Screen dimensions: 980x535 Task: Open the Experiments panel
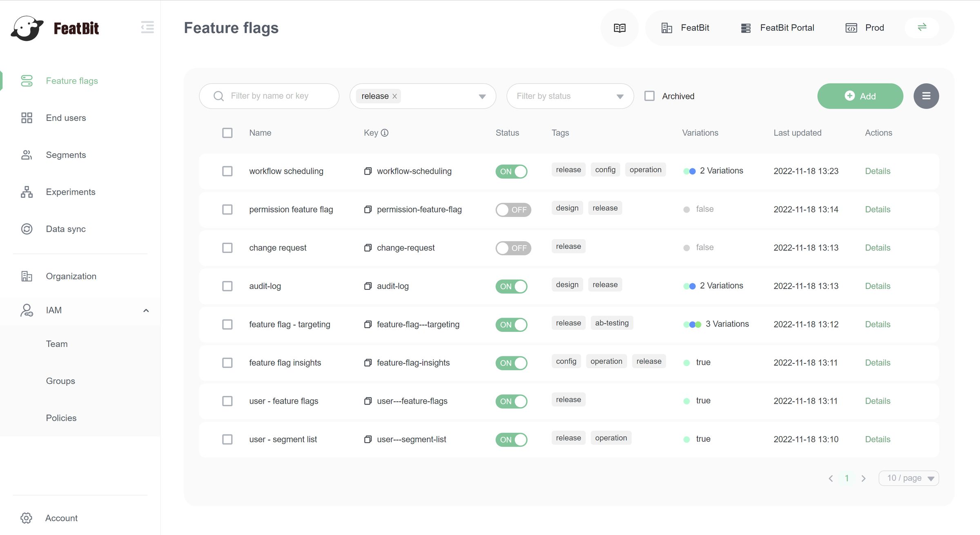pos(70,192)
